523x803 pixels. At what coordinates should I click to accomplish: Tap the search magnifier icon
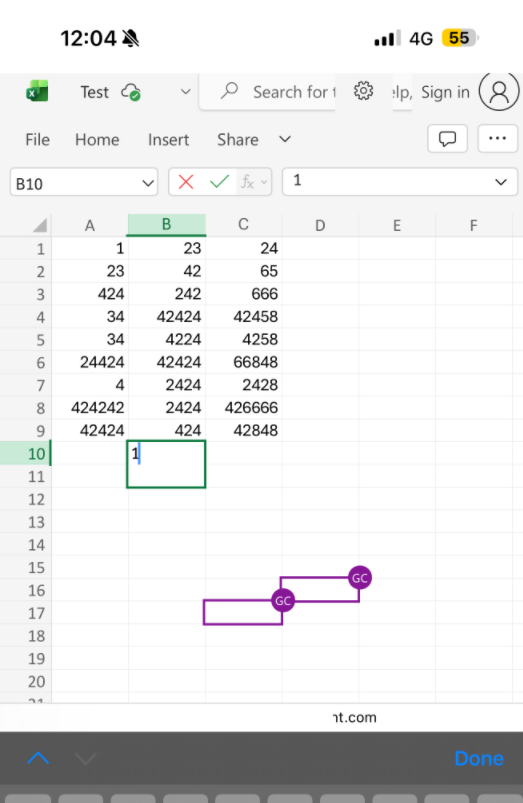[x=229, y=91]
